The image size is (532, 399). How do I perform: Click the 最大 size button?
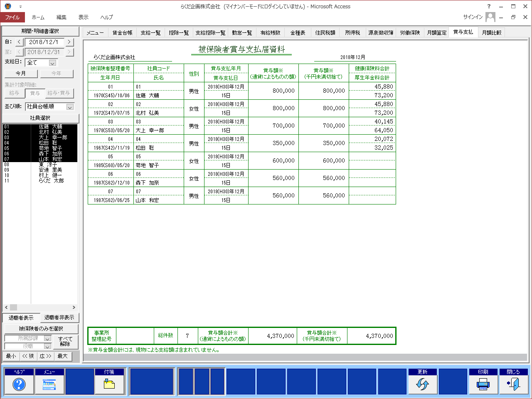point(63,356)
